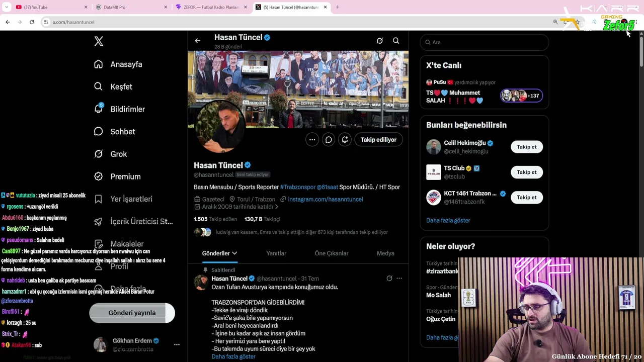Screen dimensions: 644x362
Task: Switch to the DataMB Pro browser tab
Action: pos(132,7)
